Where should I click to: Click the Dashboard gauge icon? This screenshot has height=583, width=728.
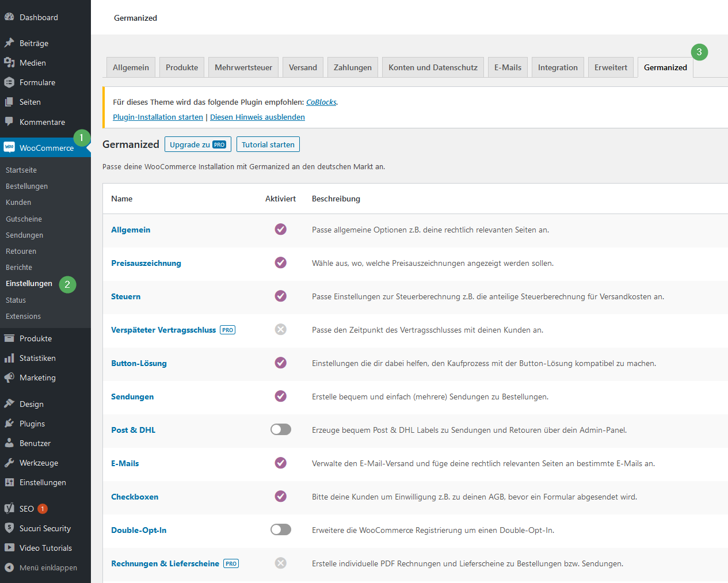tap(9, 17)
